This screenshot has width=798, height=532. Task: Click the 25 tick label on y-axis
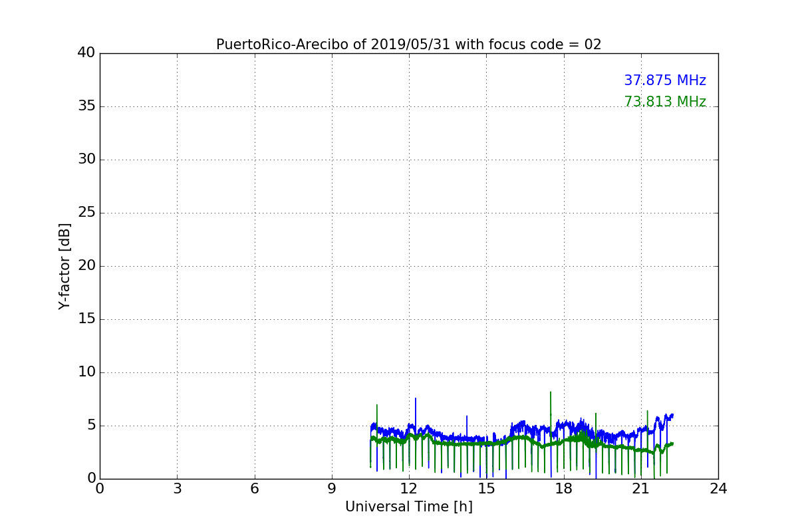pos(86,213)
